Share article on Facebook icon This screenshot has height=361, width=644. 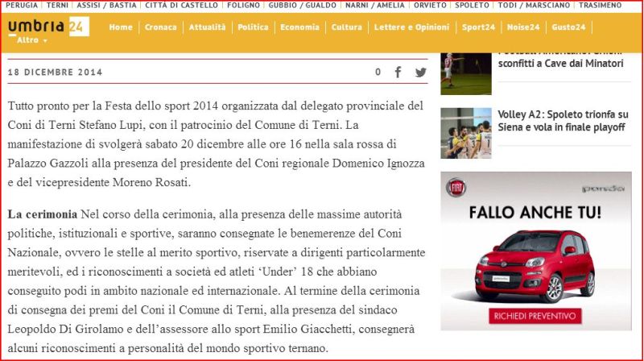coord(398,72)
